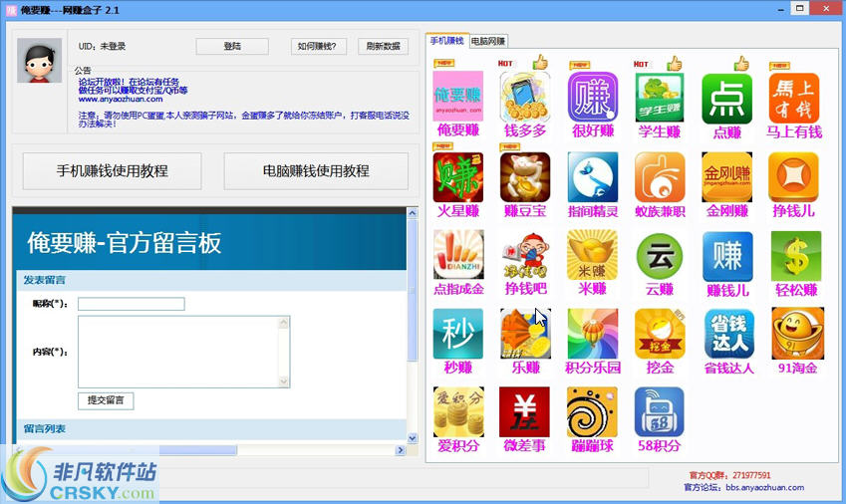Click the bbs.anyaozhuan.com forum link

coord(765,488)
